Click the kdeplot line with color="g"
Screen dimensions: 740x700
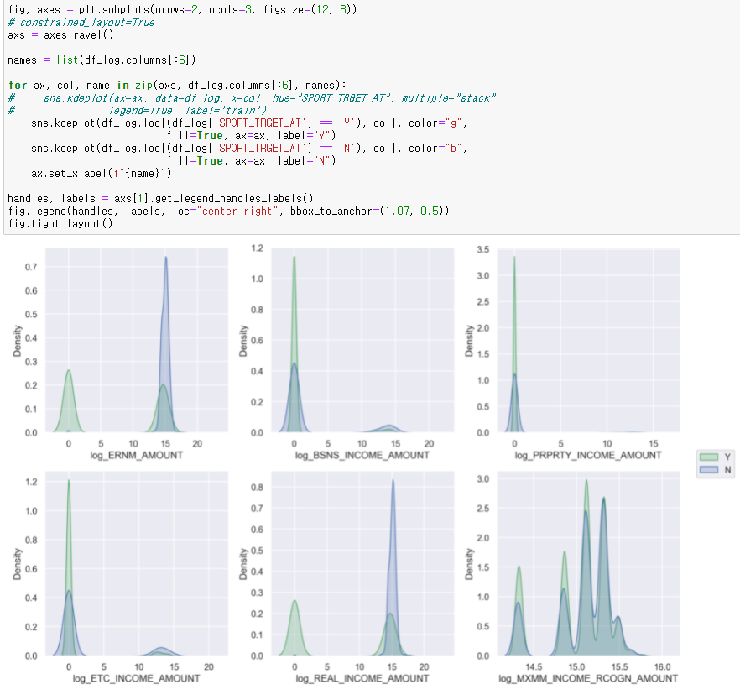(249, 123)
